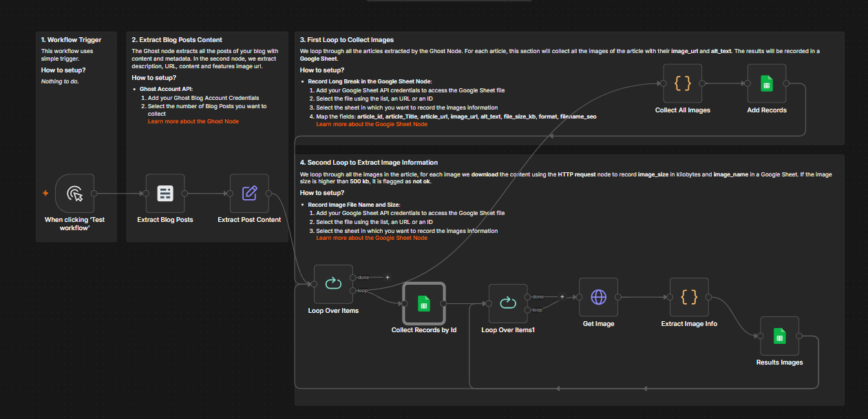868x419 pixels.
Task: Open Google Sheet Node link in First Loop note
Action: 372,124
